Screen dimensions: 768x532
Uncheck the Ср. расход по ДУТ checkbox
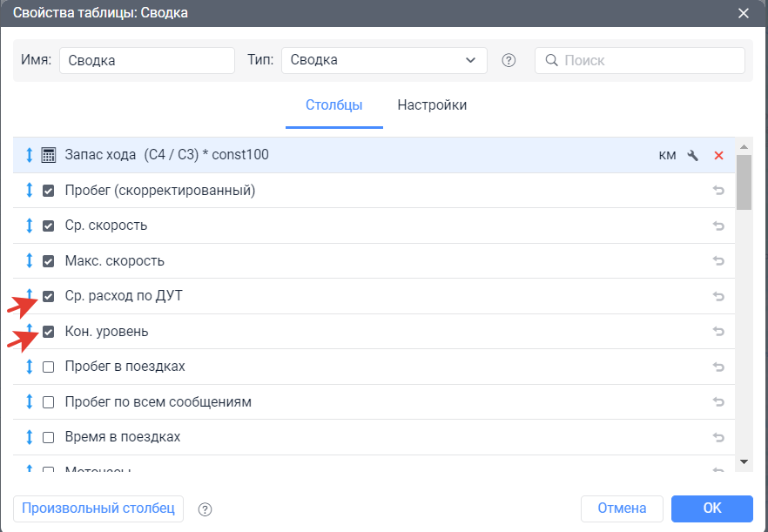coord(49,297)
